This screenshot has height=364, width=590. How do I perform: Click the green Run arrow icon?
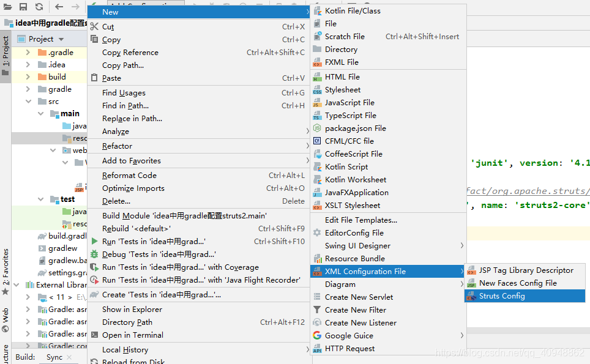(x=94, y=241)
